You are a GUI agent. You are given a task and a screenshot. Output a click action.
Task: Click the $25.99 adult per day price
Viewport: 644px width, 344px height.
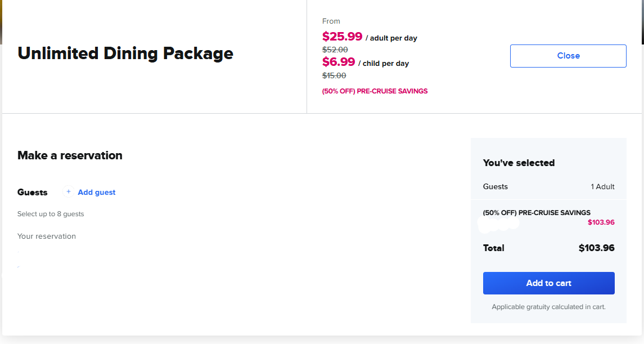point(343,37)
